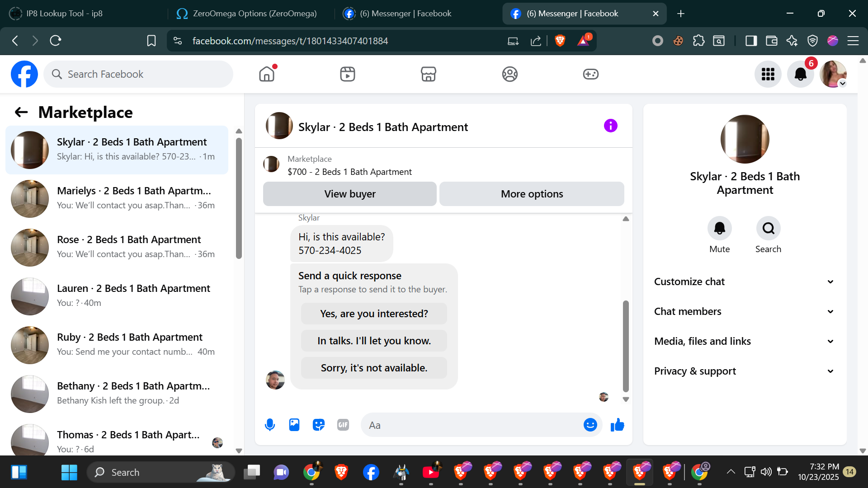Click the chat messages scrollbar thumb
The image size is (868, 488).
[626, 346]
